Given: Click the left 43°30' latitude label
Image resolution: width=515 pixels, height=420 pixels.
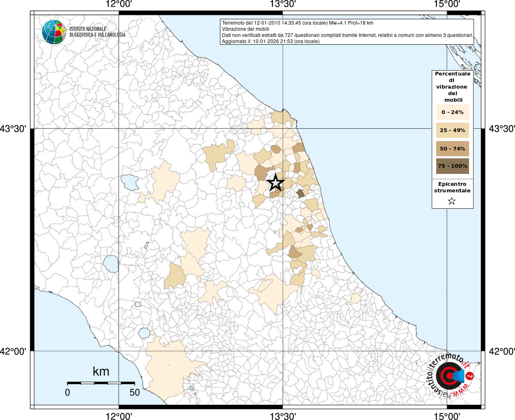Looking at the screenshot, I should pos(13,129).
